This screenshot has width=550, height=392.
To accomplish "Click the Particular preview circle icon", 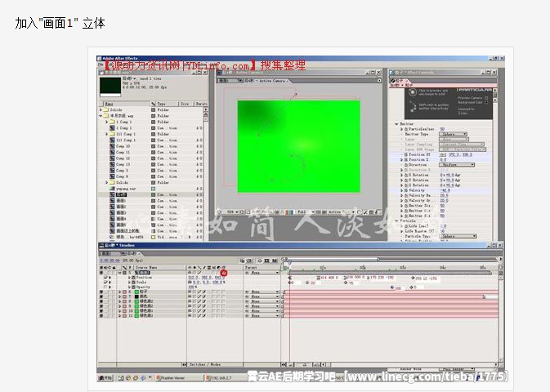I will point(413,92).
